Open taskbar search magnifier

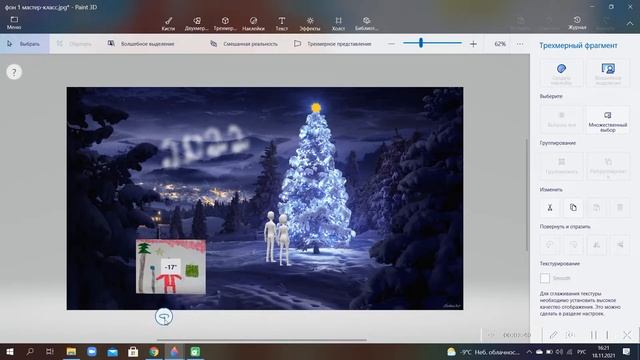click(x=30, y=351)
